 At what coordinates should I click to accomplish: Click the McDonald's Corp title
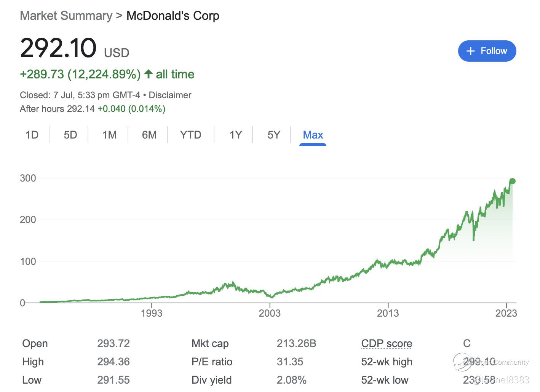point(173,16)
